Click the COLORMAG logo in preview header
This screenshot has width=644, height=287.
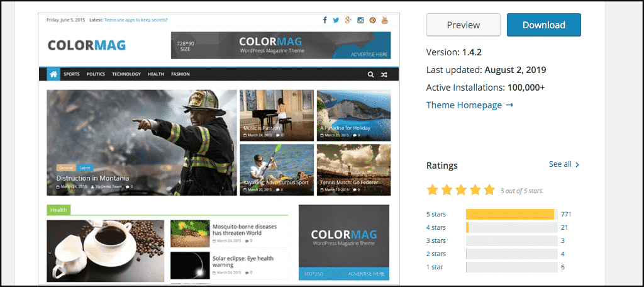[x=87, y=45]
